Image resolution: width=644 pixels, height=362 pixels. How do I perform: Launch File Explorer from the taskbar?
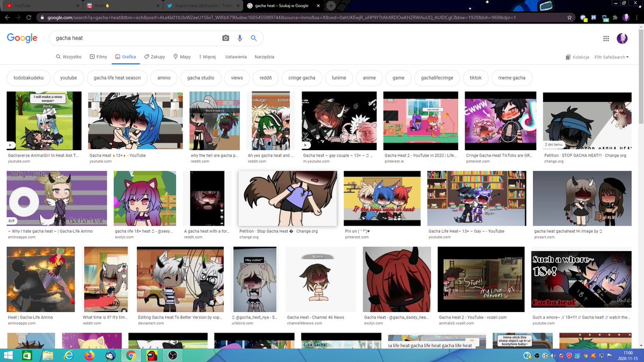tap(48, 355)
